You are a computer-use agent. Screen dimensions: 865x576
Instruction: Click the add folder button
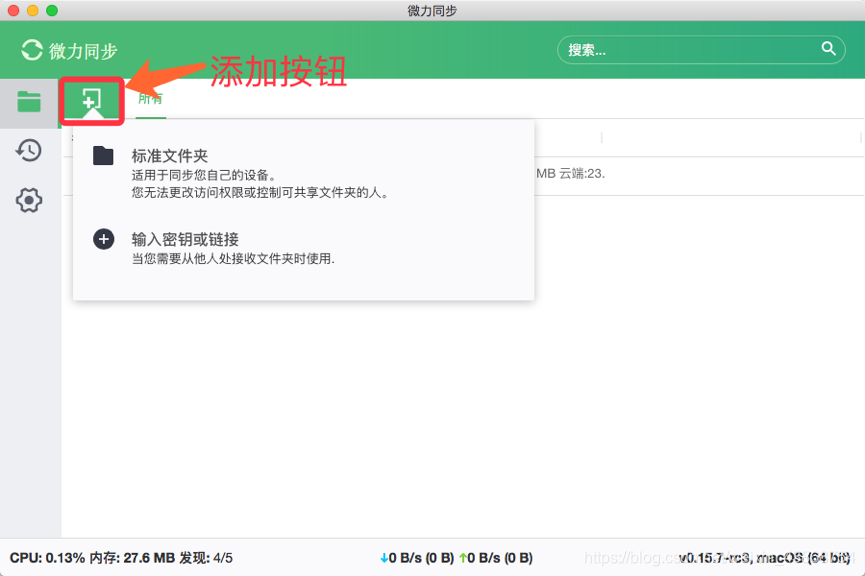92,100
